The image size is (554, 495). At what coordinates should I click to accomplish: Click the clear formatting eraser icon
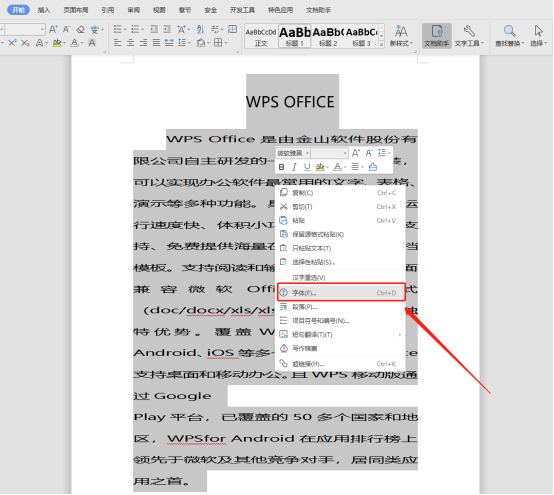81,29
